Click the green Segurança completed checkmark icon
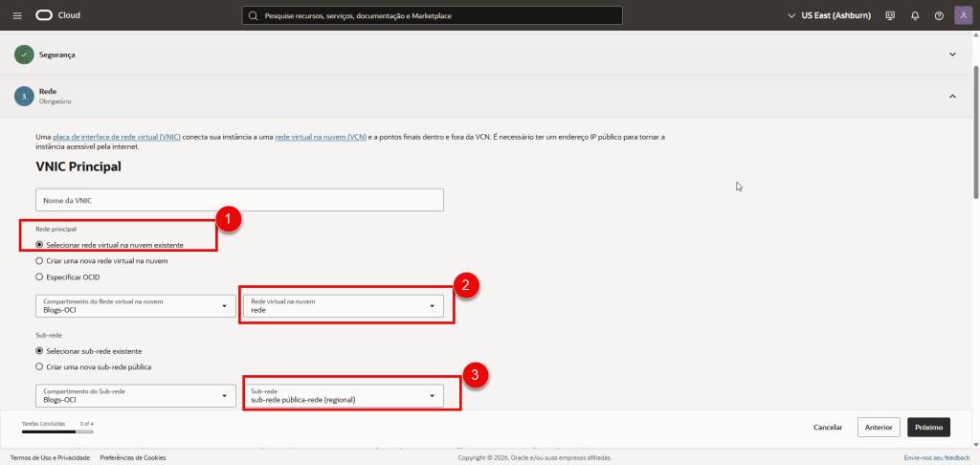This screenshot has width=980, height=465. click(x=24, y=55)
